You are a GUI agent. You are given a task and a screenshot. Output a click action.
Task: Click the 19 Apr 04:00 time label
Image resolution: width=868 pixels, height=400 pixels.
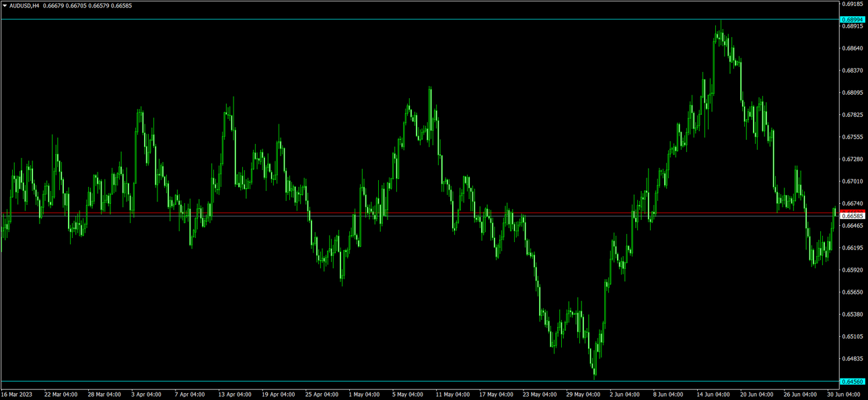click(279, 395)
